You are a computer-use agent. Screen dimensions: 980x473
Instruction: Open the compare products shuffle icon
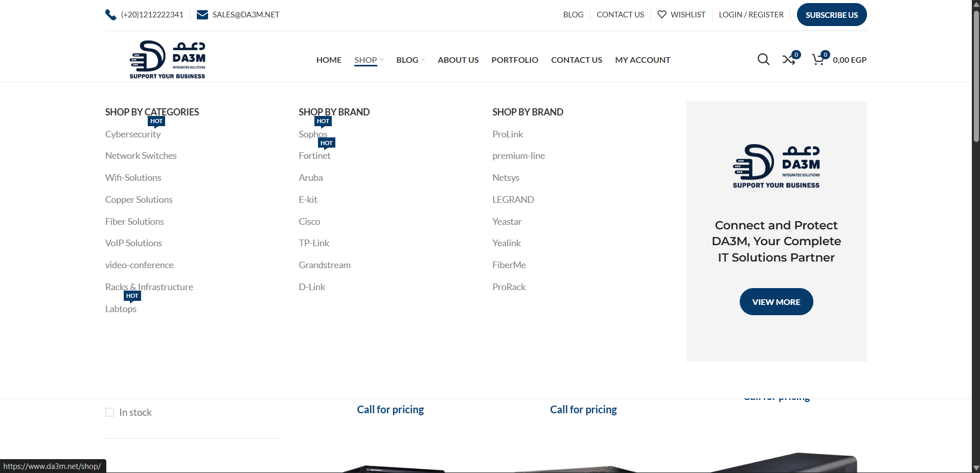pyautogui.click(x=789, y=60)
